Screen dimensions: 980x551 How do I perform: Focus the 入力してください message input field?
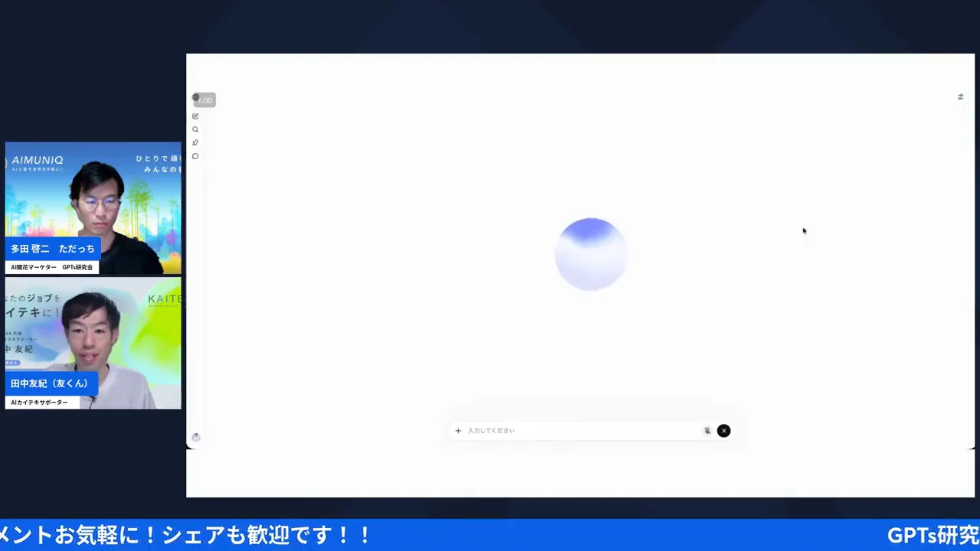coord(582,431)
